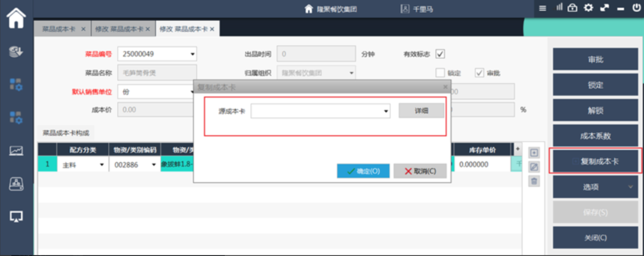Open the line chart reports sidebar icon

pyautogui.click(x=16, y=152)
